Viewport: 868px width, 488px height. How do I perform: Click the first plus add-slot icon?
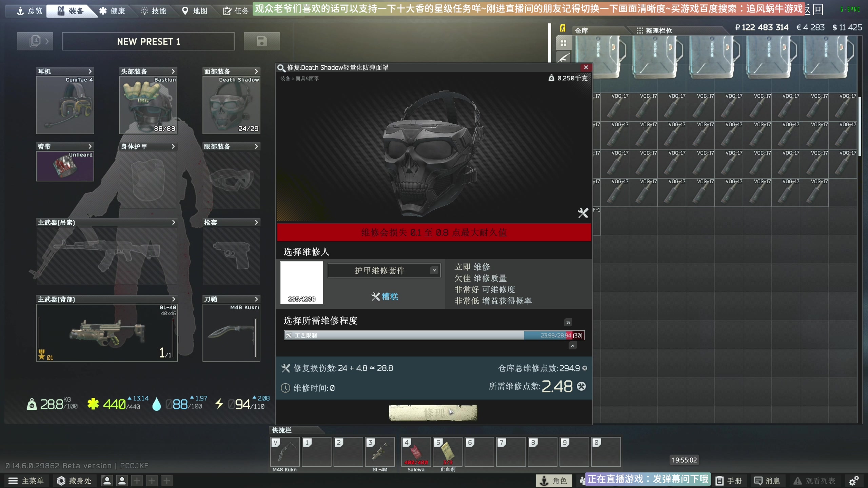(137, 481)
